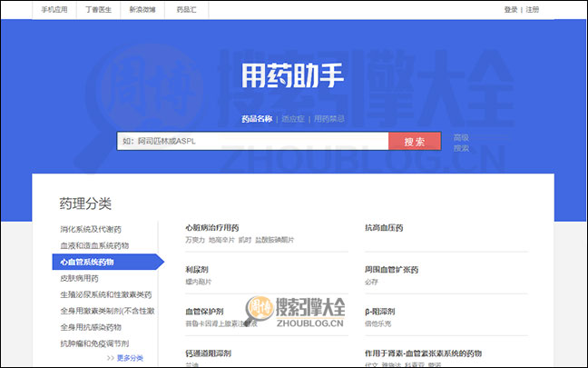Select 生殖泌尿系统和性激素类药 in the sidebar

pyautogui.click(x=106, y=294)
